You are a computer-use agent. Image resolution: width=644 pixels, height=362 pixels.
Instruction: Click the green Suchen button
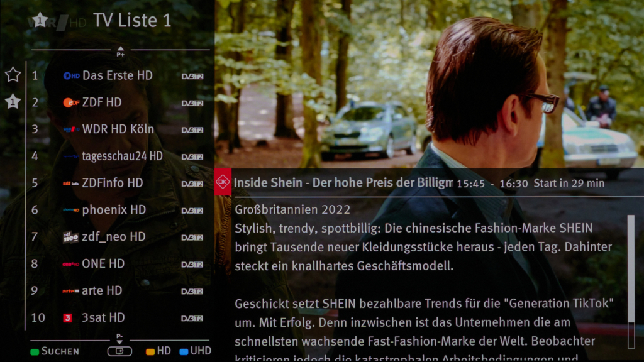[55, 351]
